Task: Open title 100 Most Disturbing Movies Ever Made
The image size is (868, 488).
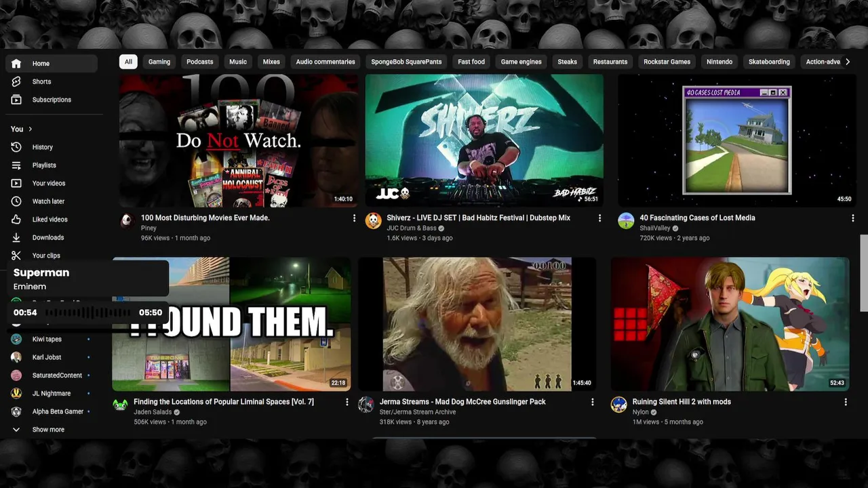Action: point(205,218)
